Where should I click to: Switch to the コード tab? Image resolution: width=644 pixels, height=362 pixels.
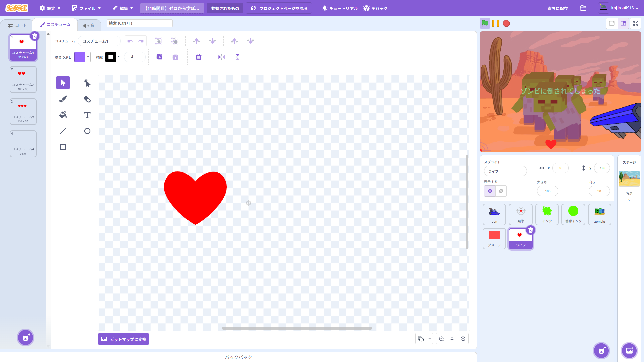17,25
